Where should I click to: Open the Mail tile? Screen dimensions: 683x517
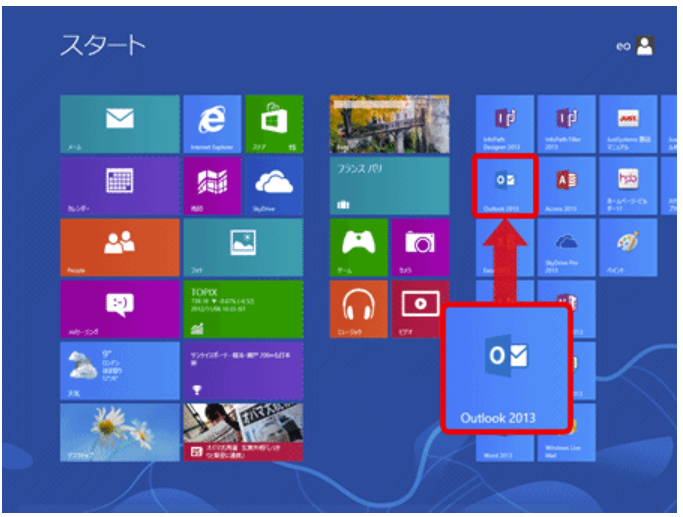[120, 124]
